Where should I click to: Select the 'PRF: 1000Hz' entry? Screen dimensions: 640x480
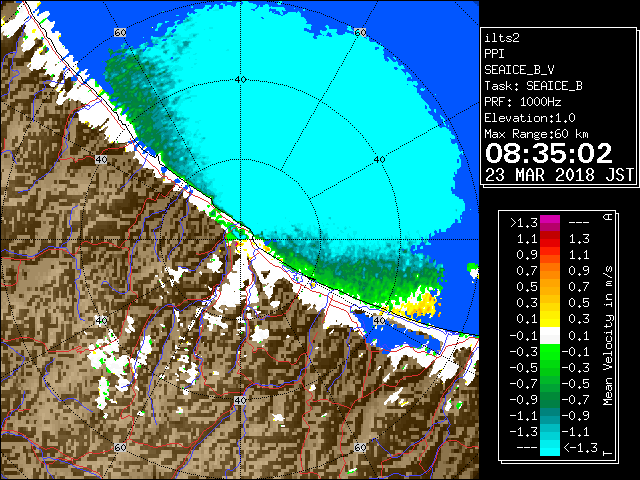[x=522, y=102]
